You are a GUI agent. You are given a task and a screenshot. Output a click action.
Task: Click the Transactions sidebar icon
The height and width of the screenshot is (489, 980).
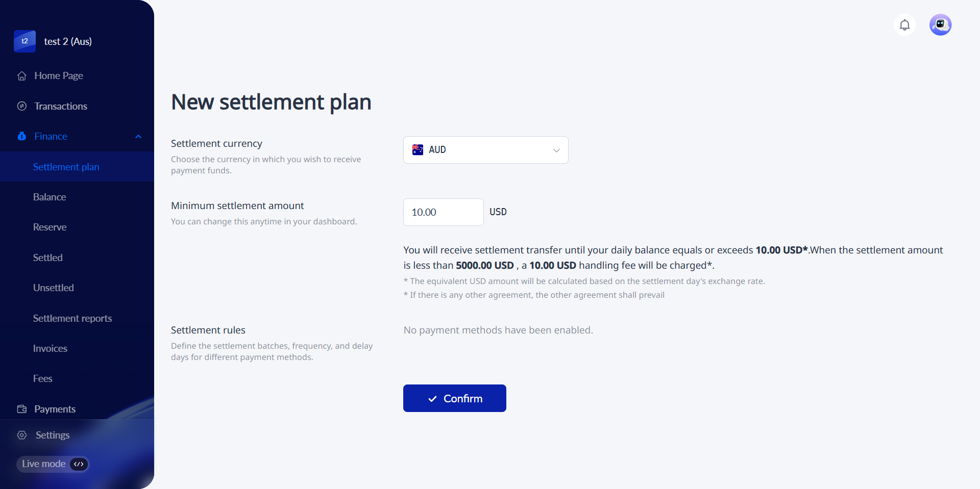tap(22, 106)
